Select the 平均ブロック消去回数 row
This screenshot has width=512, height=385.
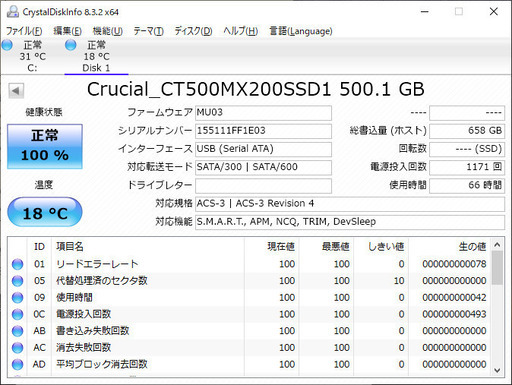tap(249, 364)
